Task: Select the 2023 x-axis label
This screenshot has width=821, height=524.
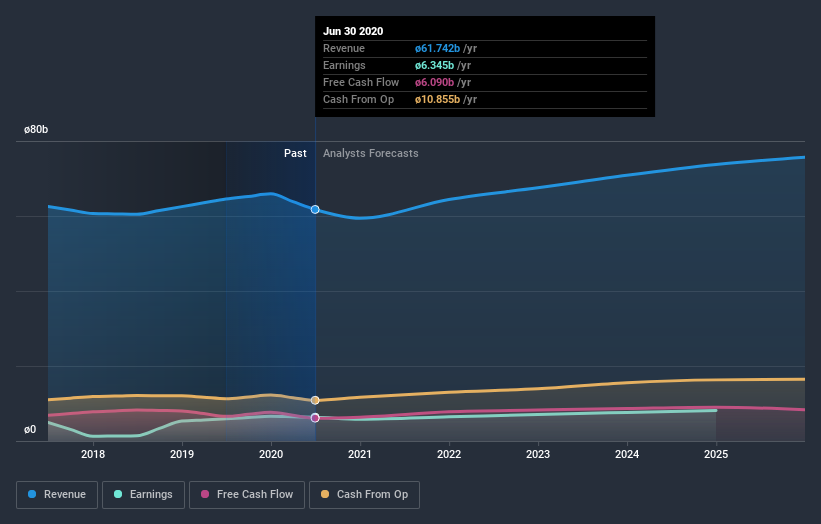Action: click(x=538, y=454)
